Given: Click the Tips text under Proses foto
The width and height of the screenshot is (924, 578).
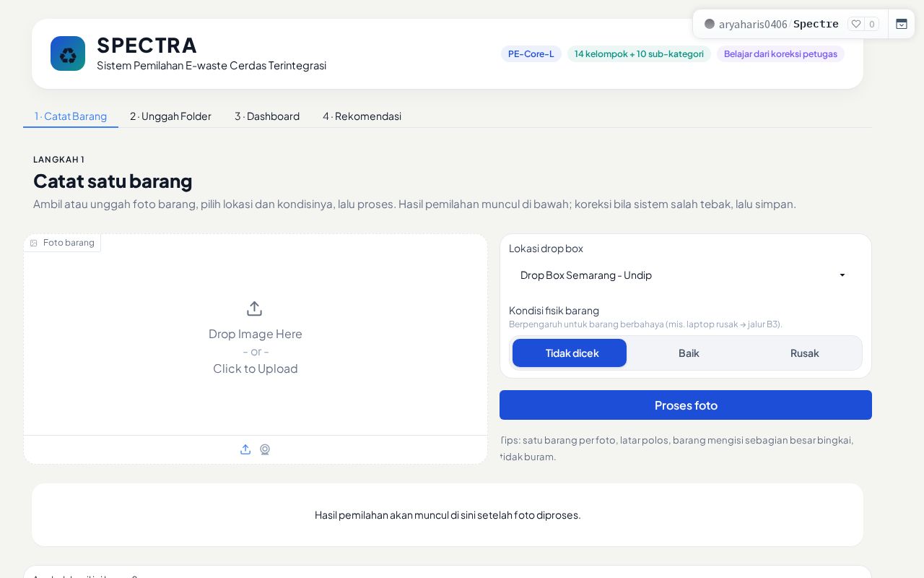Looking at the screenshot, I should [x=676, y=448].
